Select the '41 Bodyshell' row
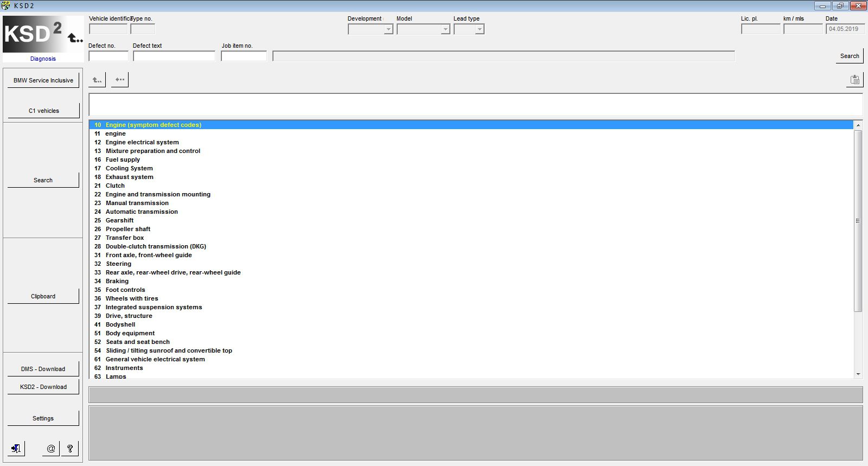The image size is (868, 466). pos(471,324)
